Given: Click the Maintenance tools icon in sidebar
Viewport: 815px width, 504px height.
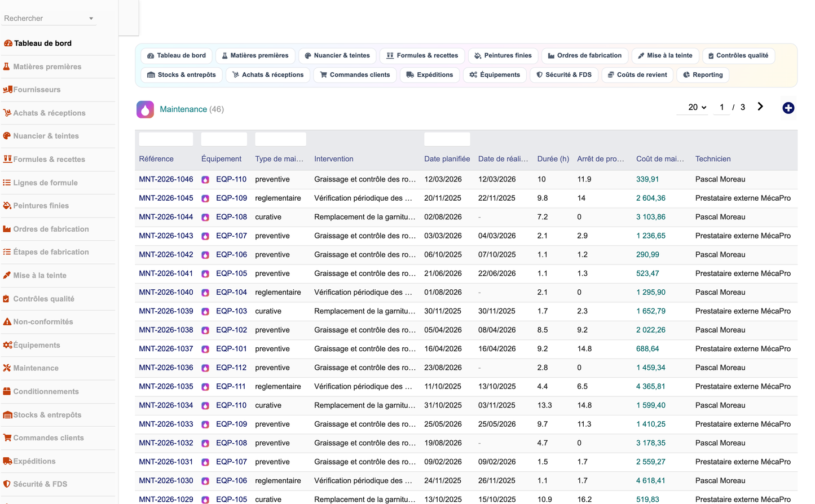Looking at the screenshot, I should click(7, 368).
